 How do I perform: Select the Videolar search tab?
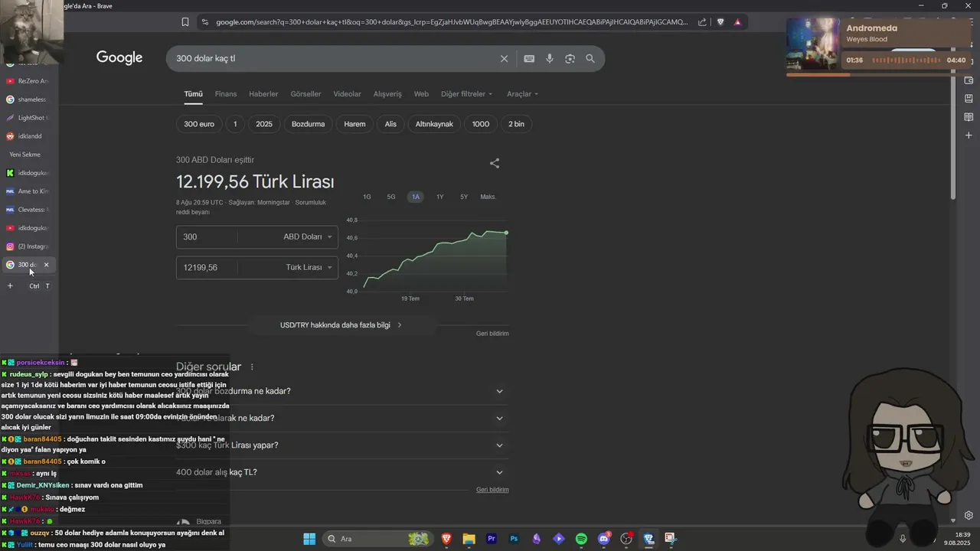[347, 94]
